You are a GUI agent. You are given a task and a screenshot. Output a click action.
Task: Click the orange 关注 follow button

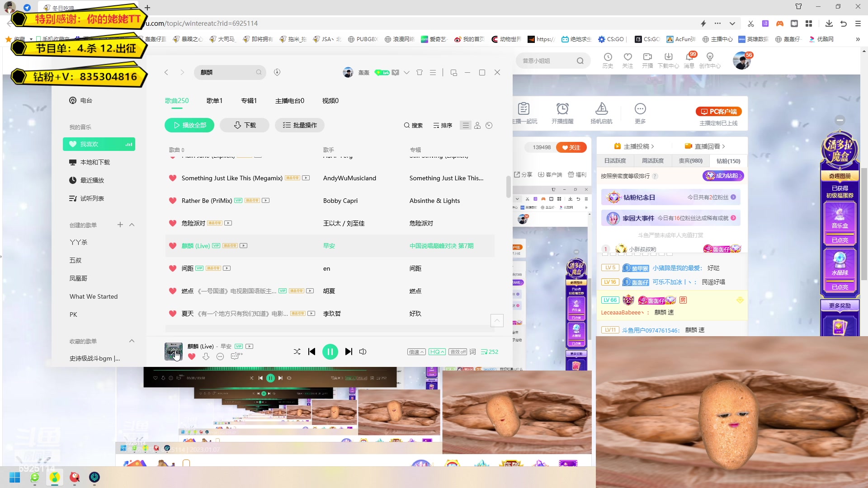571,147
